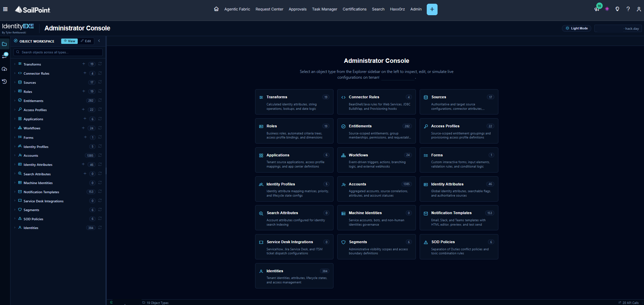This screenshot has height=305, width=644.
Task: Go to the home icon in top navigation
Action: [x=216, y=9]
